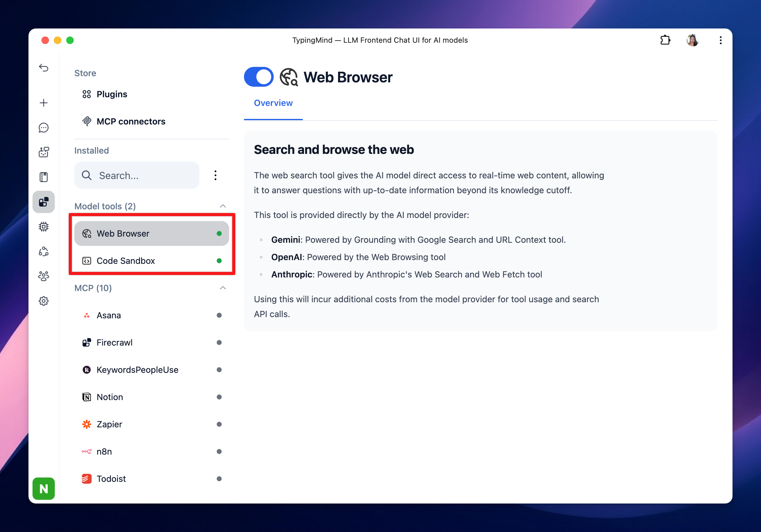Click Notion gray status dot
The height and width of the screenshot is (532, 761).
click(x=219, y=397)
